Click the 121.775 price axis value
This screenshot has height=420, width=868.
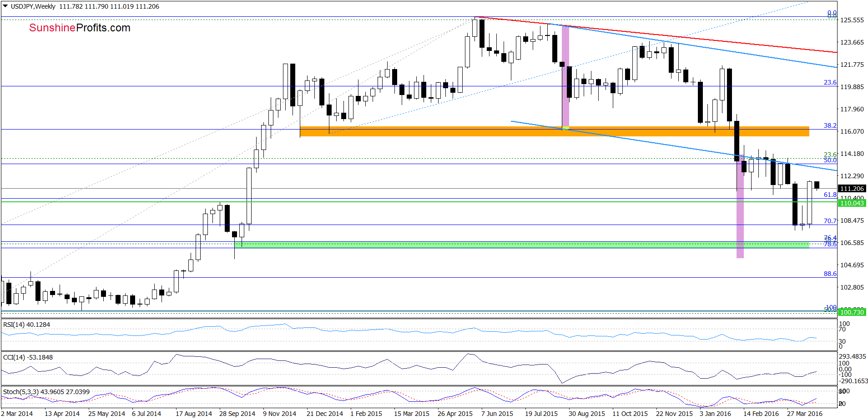[x=852, y=65]
